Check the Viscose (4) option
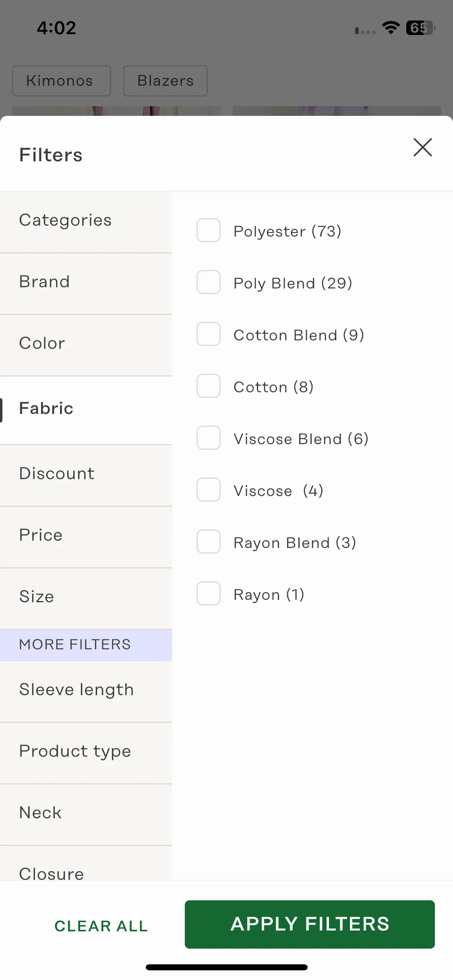The width and height of the screenshot is (453, 980). (x=209, y=490)
